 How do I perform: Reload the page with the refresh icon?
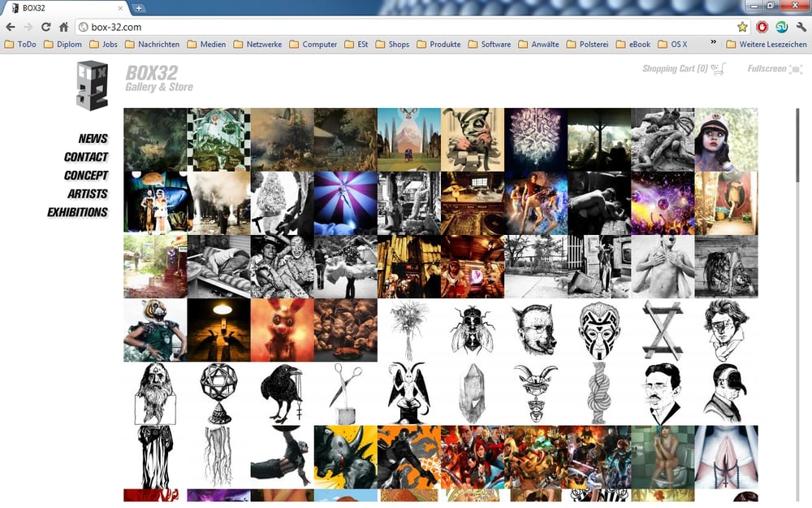(46, 27)
